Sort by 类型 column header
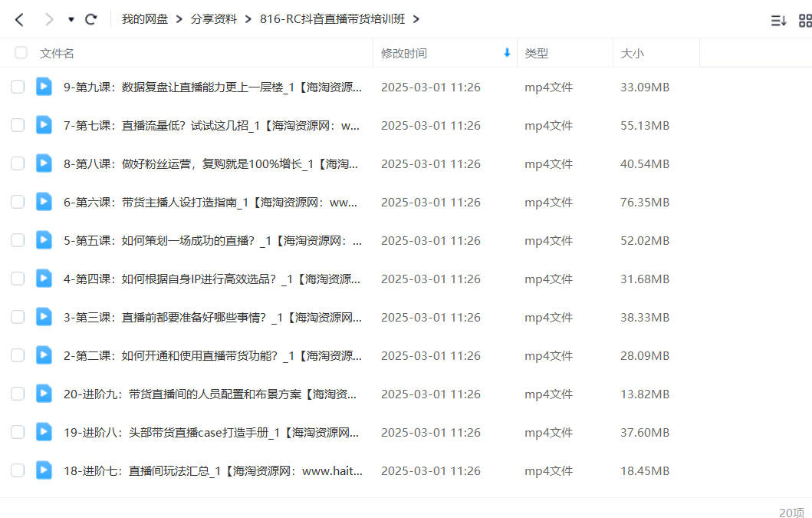 click(536, 54)
